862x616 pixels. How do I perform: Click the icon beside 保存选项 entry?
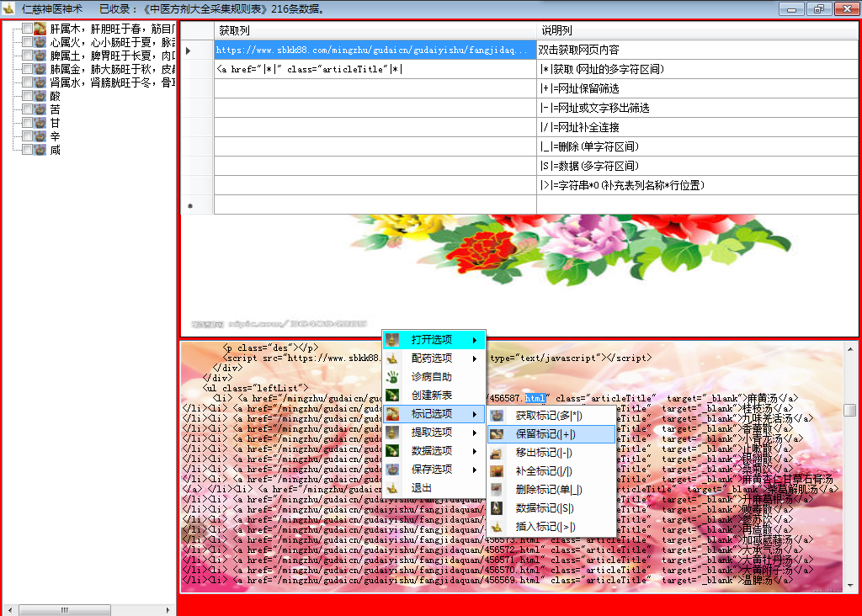[392, 470]
